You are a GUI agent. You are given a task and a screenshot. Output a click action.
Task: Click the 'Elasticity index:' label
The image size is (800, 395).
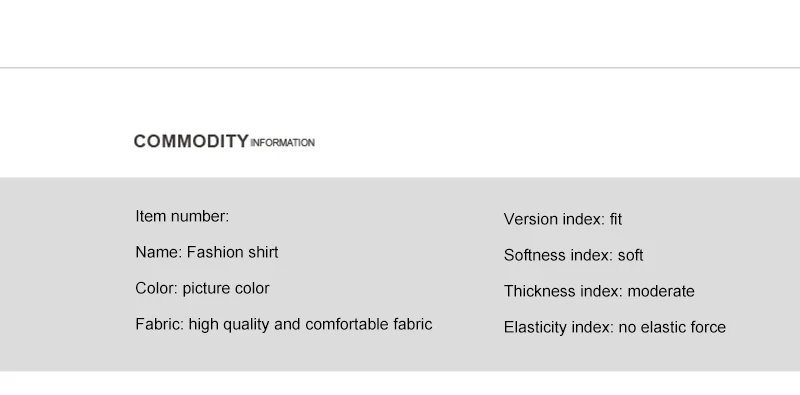pos(559,328)
